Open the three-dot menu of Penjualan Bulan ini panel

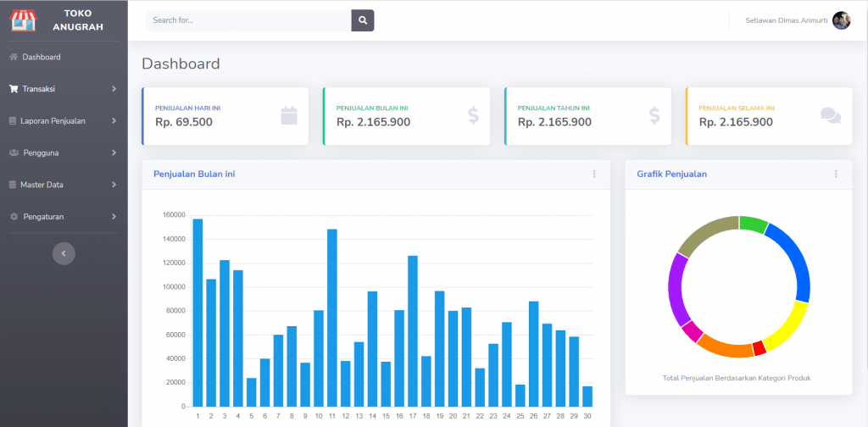594,174
